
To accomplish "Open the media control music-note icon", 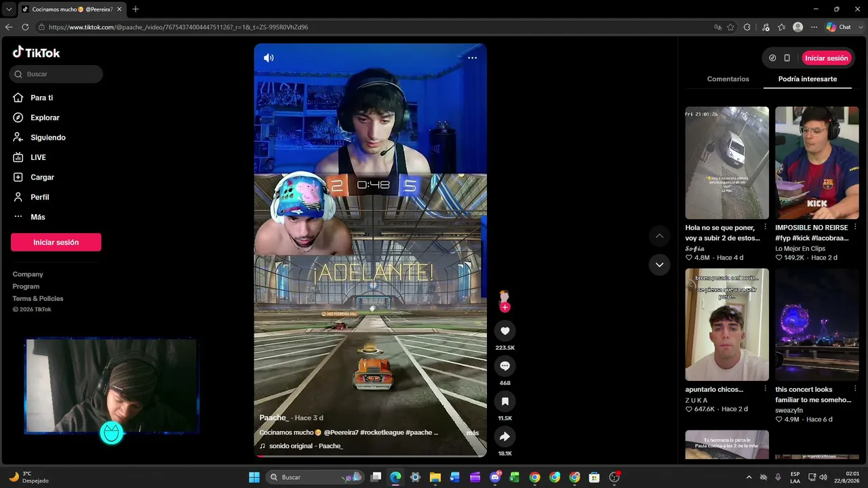I will (766, 27).
